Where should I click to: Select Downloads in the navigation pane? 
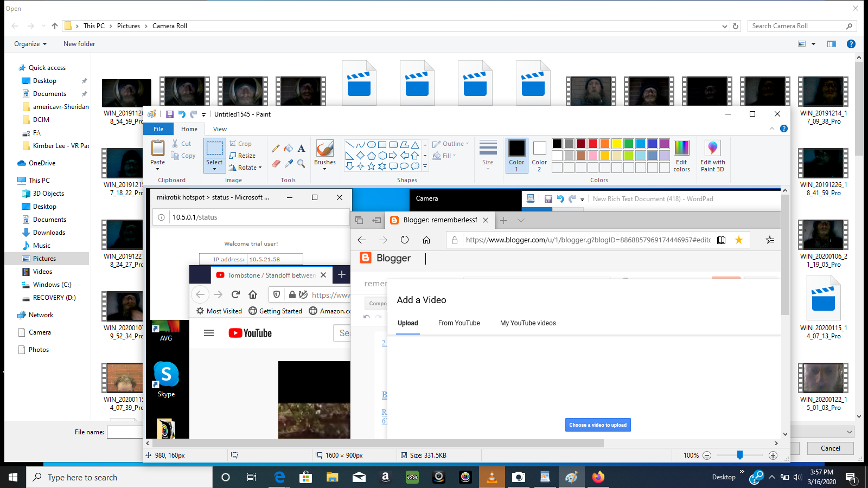point(49,233)
